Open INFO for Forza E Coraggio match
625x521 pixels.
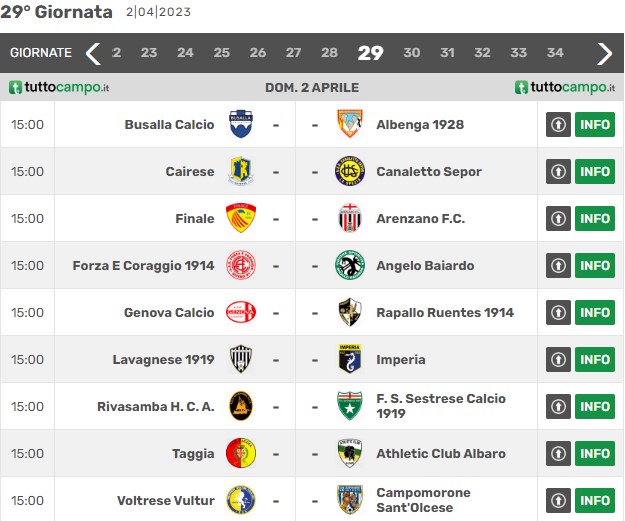pyautogui.click(x=595, y=265)
